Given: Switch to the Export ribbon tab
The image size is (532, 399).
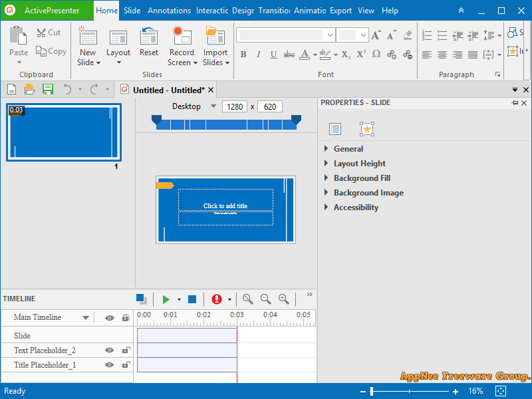Looking at the screenshot, I should pos(340,11).
